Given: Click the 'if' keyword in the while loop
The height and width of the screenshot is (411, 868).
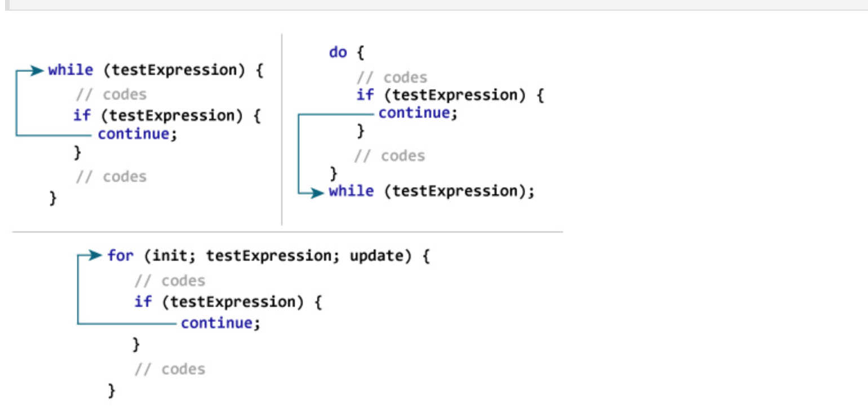Looking at the screenshot, I should [x=82, y=116].
